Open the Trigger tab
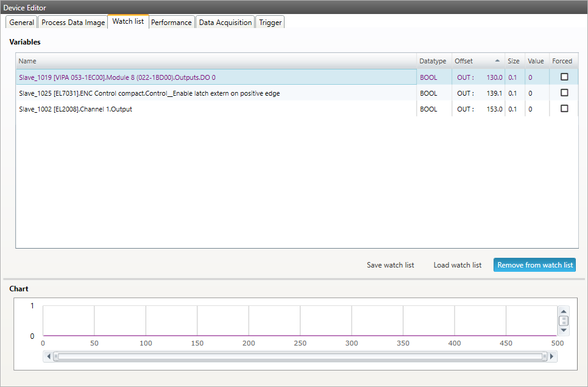Screen dimensions: 588x387 tap(269, 22)
